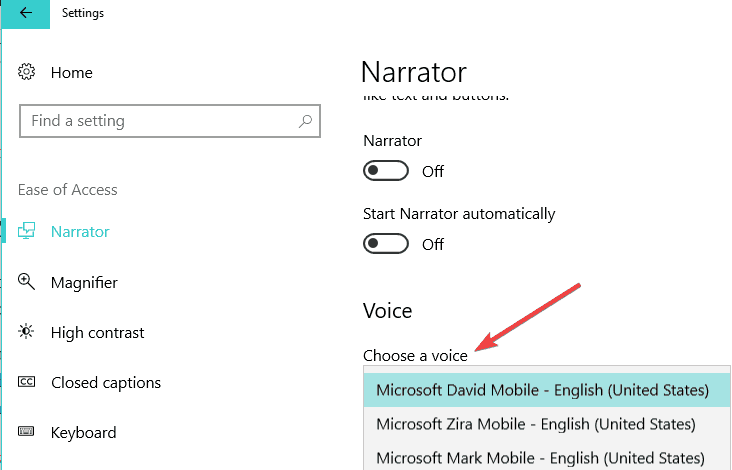Click the Find a setting field

pyautogui.click(x=160, y=121)
